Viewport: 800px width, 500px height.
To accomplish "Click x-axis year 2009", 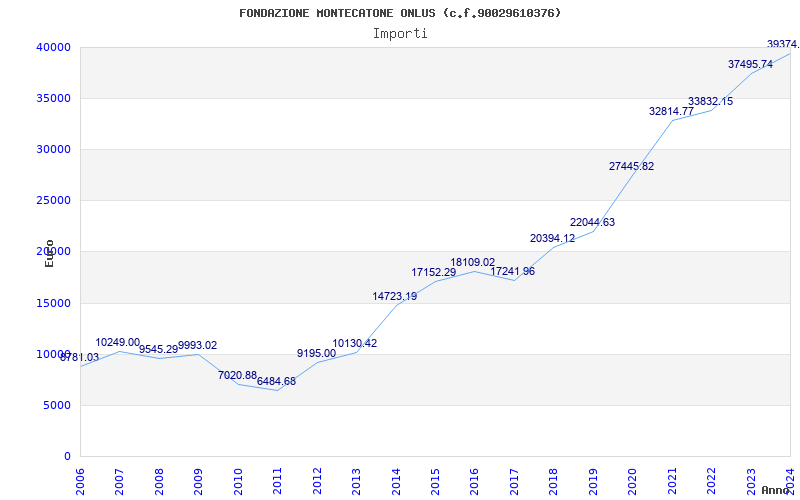I will (198, 481).
